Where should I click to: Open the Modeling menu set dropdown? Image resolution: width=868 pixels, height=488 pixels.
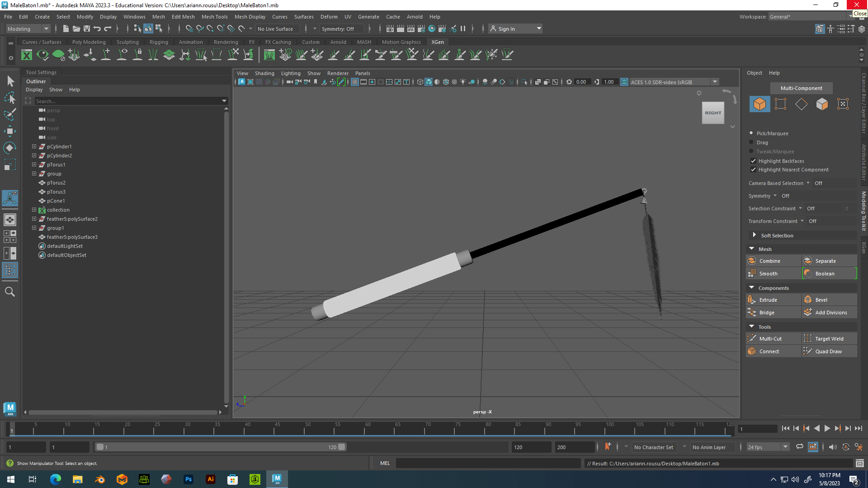(x=28, y=29)
